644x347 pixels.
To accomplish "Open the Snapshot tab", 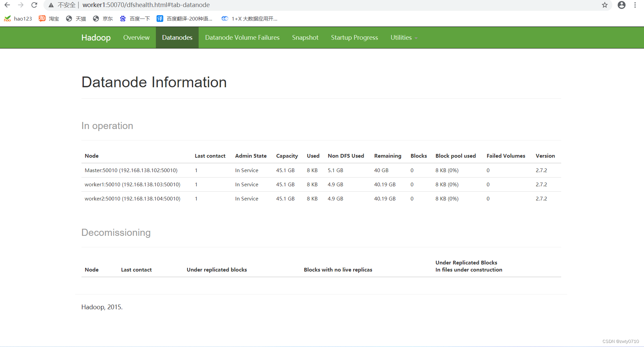I will coord(305,37).
